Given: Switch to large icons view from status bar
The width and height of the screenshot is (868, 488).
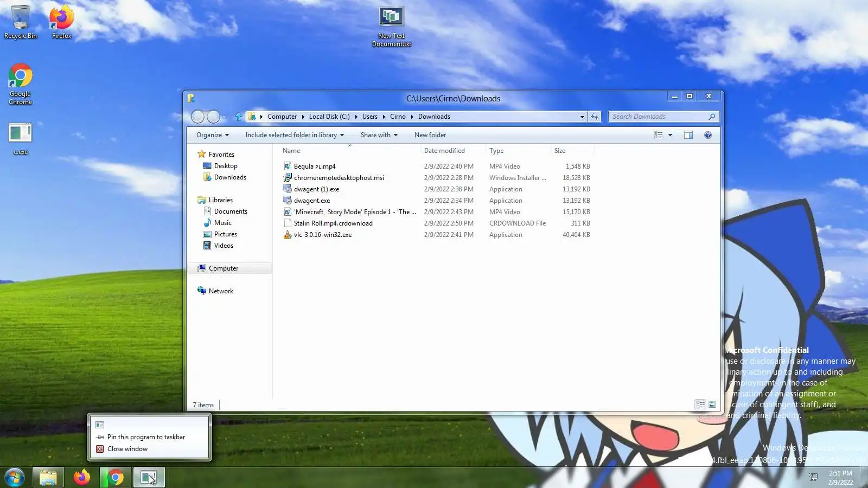Looking at the screenshot, I should click(712, 404).
